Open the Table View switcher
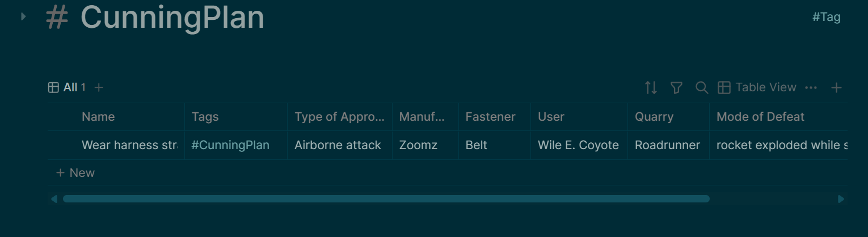The height and width of the screenshot is (237, 868). 757,87
